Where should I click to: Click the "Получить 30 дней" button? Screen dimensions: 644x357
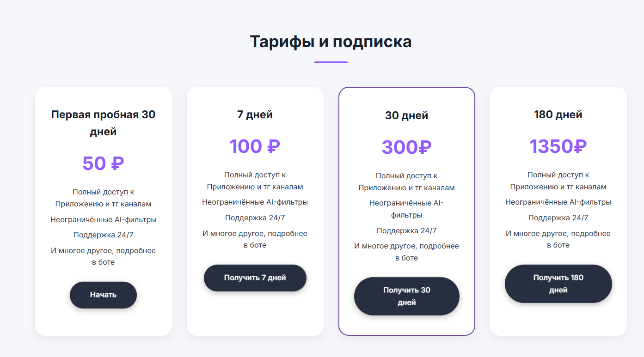tap(406, 296)
